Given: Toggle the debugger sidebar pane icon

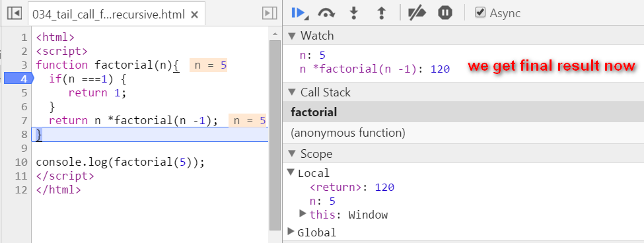Looking at the screenshot, I should [269, 14].
